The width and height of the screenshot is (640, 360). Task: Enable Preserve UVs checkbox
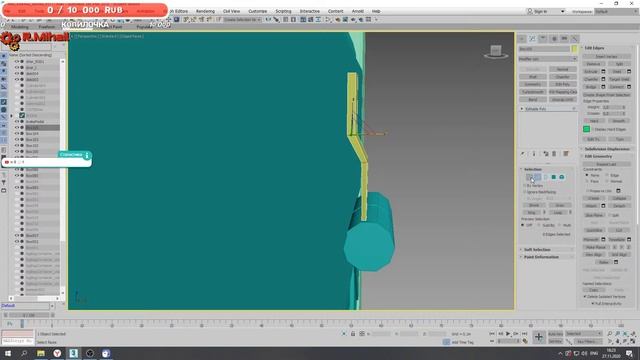(x=588, y=191)
